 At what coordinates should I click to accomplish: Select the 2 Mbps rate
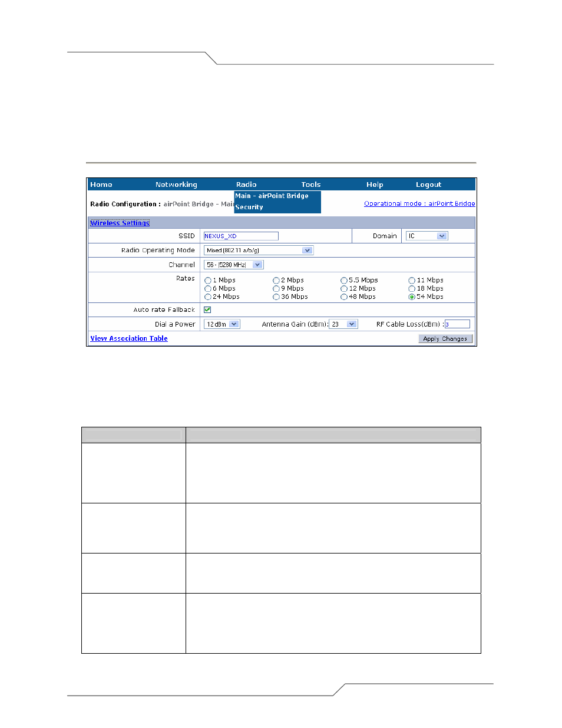coord(276,281)
